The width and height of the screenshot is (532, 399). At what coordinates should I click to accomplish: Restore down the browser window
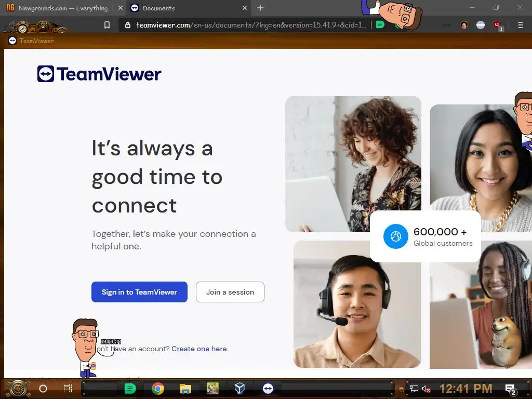(496, 7)
